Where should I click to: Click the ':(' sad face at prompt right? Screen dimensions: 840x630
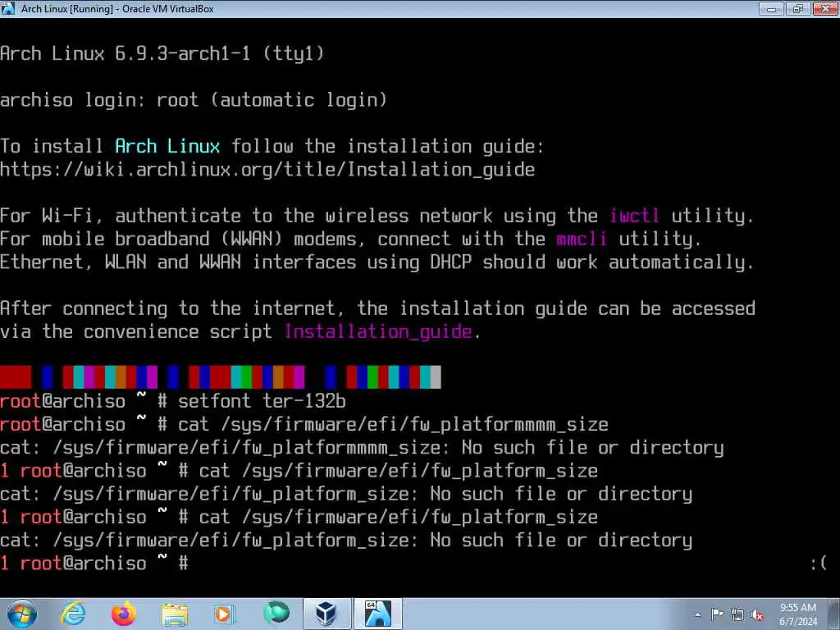tap(818, 564)
